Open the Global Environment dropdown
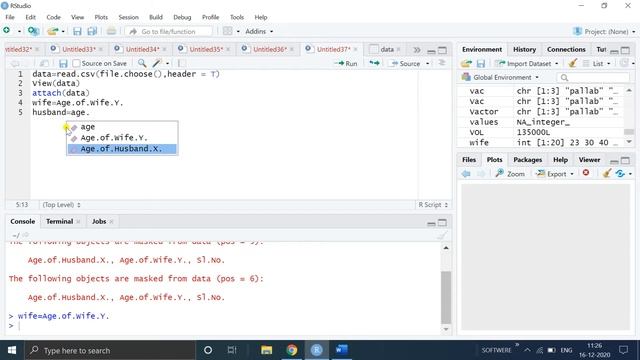 click(500, 77)
